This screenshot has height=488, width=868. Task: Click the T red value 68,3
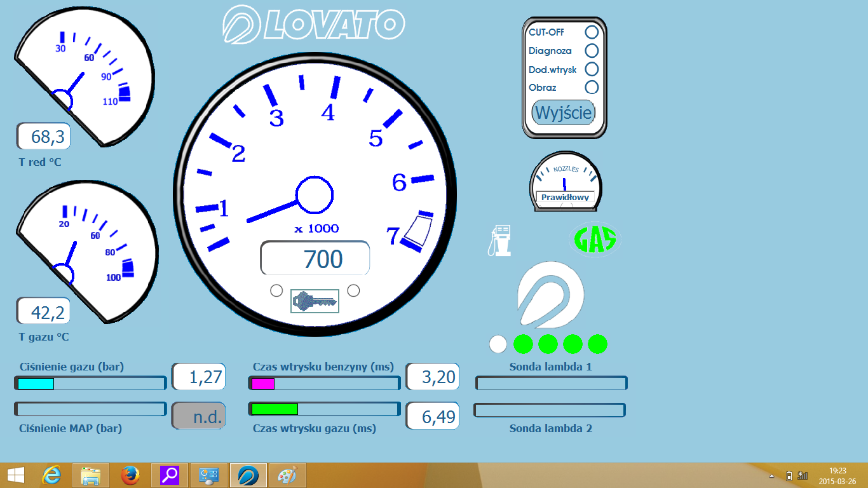[44, 136]
